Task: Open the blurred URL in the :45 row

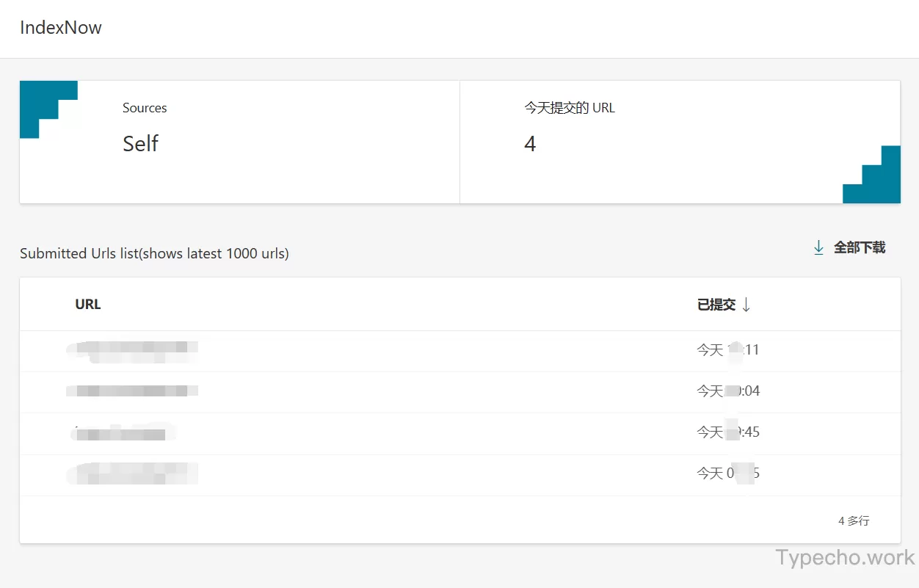Action: pyautogui.click(x=121, y=432)
